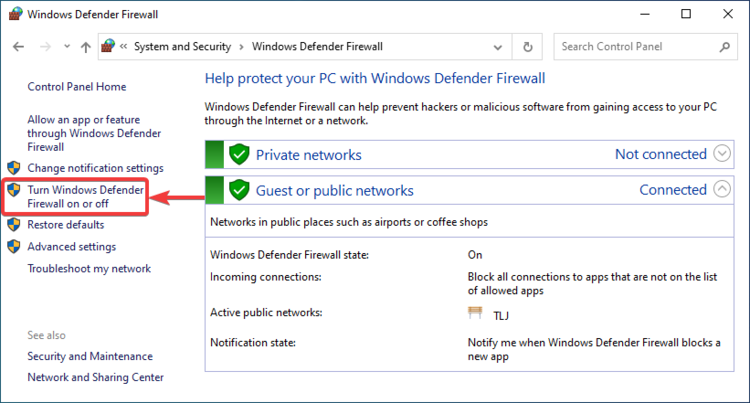
Task: Select the TLJ active network name
Action: tap(501, 316)
